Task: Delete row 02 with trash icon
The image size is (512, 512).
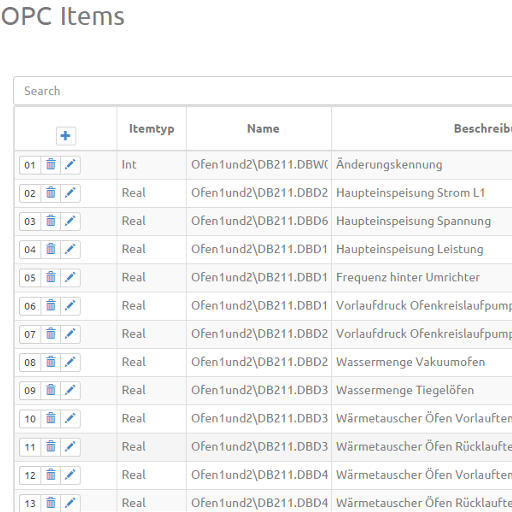Action: coord(51,193)
